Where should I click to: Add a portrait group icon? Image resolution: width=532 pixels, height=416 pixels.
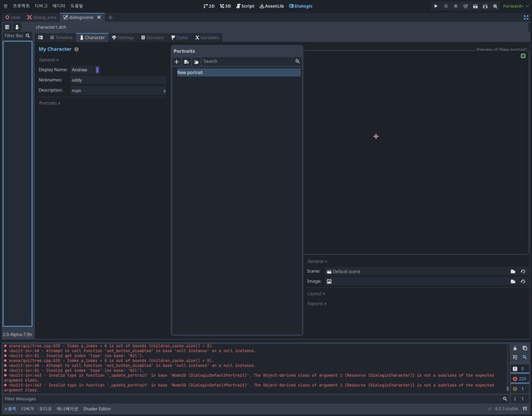[196, 61]
